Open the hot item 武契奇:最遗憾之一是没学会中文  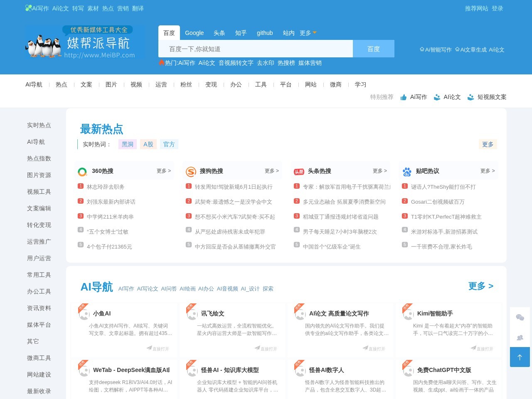coord(234,202)
